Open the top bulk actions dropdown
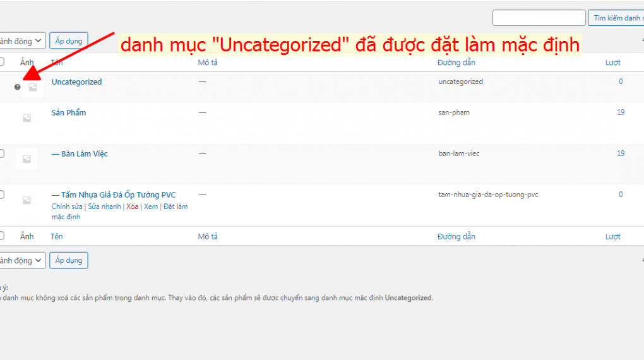The height and width of the screenshot is (360, 644). pyautogui.click(x=22, y=41)
